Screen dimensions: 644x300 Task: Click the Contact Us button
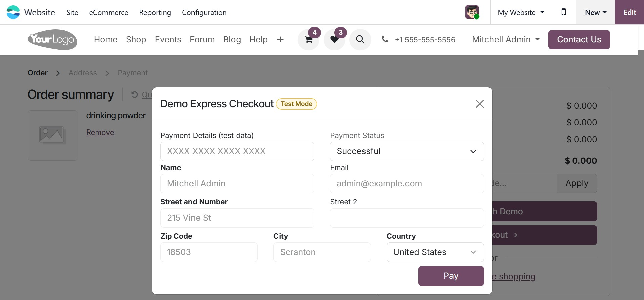click(579, 40)
